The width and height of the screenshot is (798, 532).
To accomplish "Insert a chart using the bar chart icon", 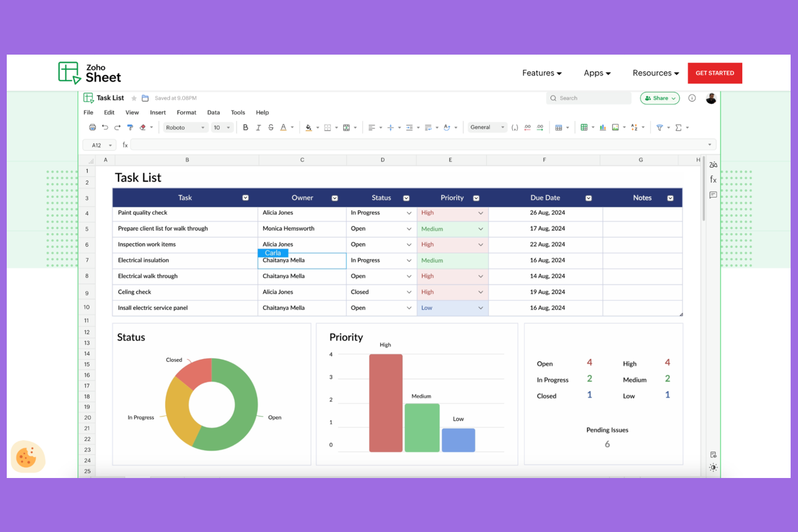I will (602, 128).
